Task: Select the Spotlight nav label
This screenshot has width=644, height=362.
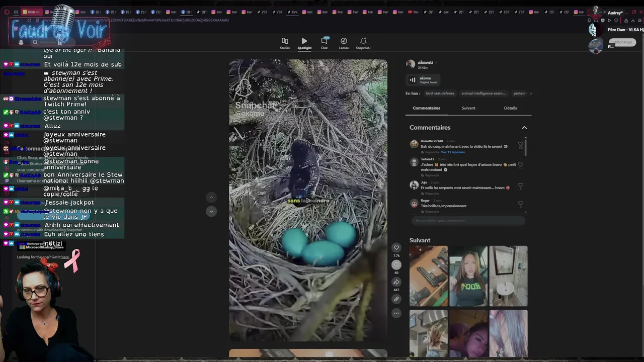Action: pos(304,48)
